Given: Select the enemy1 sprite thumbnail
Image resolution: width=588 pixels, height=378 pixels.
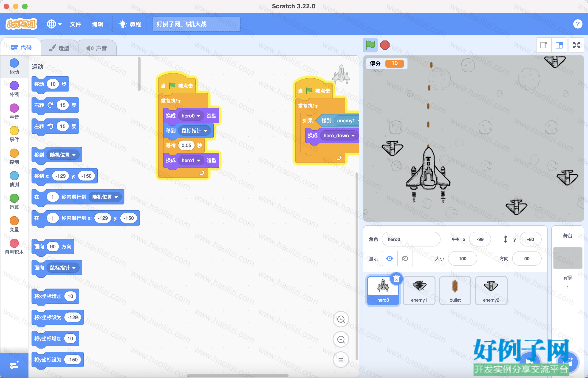Looking at the screenshot, I should point(419,291).
